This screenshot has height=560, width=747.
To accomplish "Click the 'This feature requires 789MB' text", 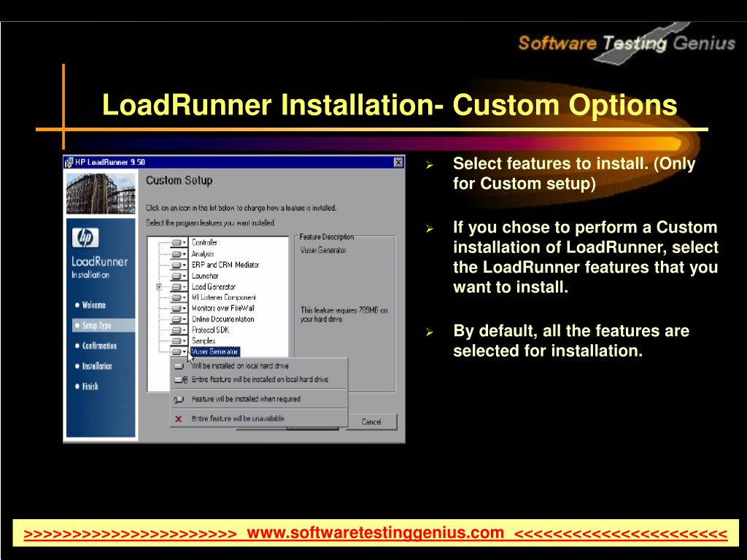I will click(344, 315).
